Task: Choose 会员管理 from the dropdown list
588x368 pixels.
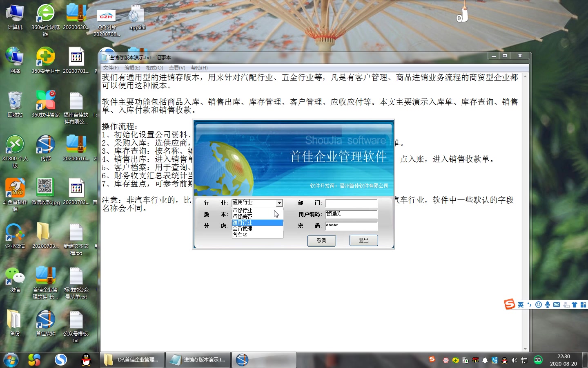Action: click(x=257, y=229)
